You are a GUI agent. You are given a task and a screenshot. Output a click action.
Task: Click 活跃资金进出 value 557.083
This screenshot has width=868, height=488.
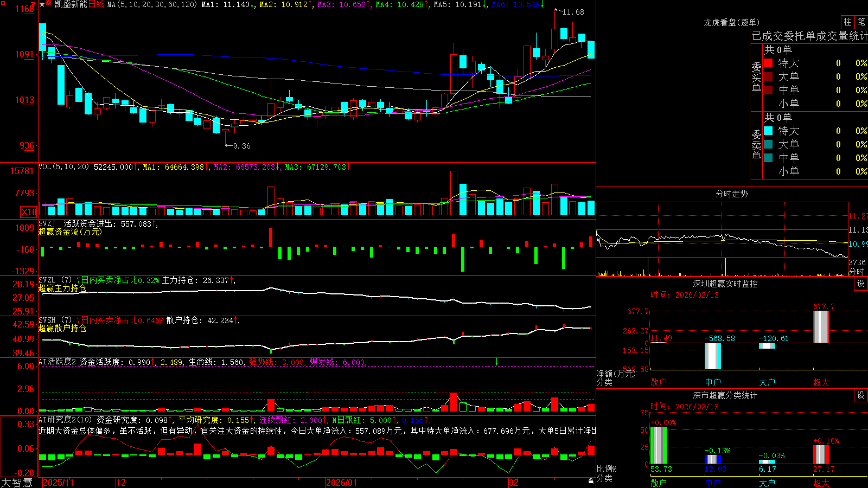click(x=136, y=224)
